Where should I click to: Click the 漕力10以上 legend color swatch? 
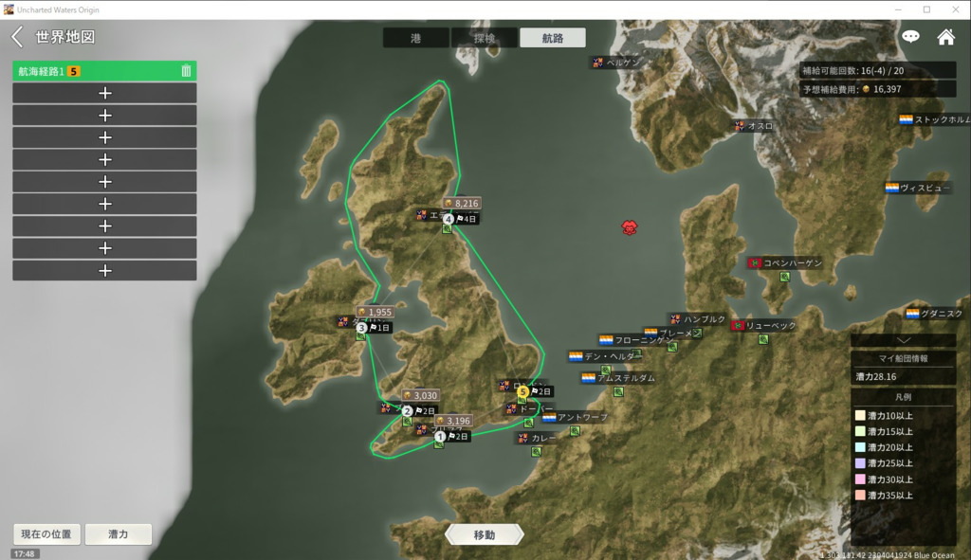[x=860, y=416]
